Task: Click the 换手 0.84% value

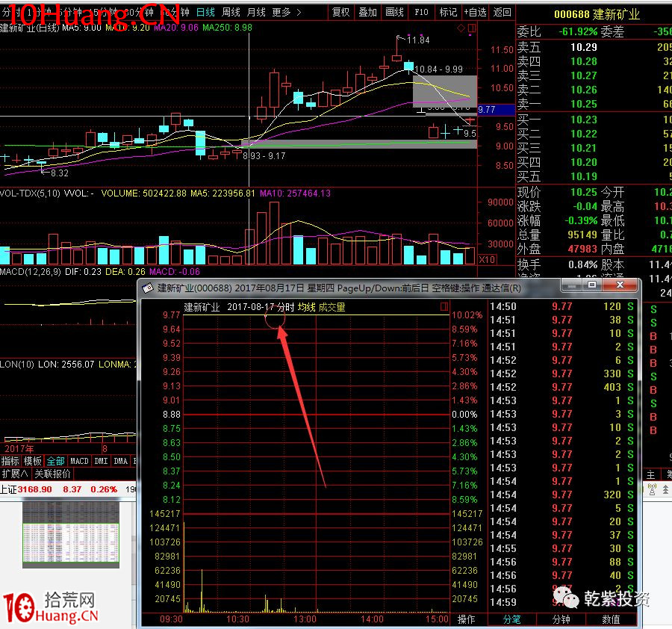Action: [583, 264]
